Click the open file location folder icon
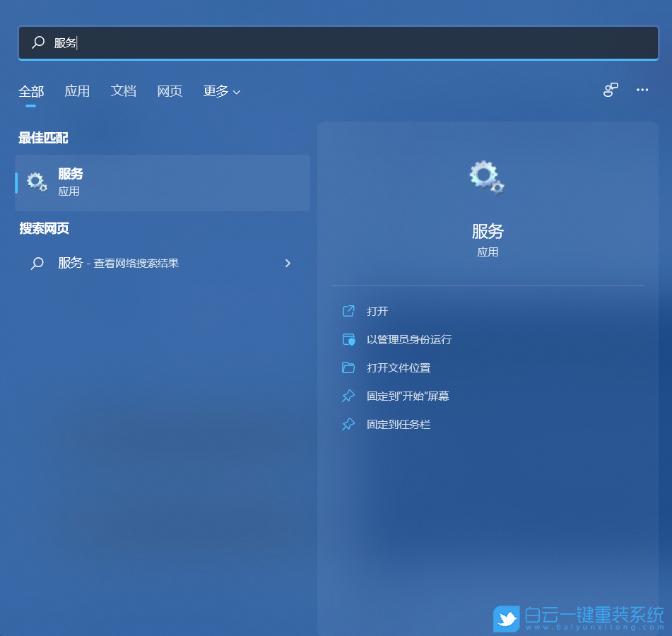The image size is (672, 636). [348, 367]
